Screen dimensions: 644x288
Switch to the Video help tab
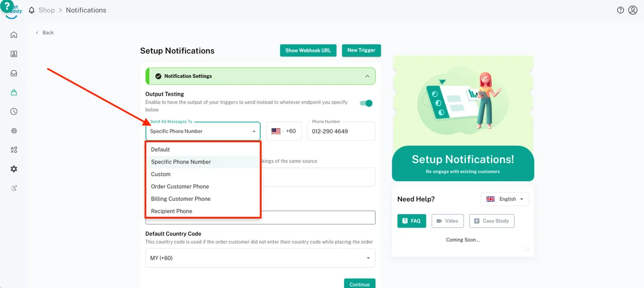[x=447, y=221]
